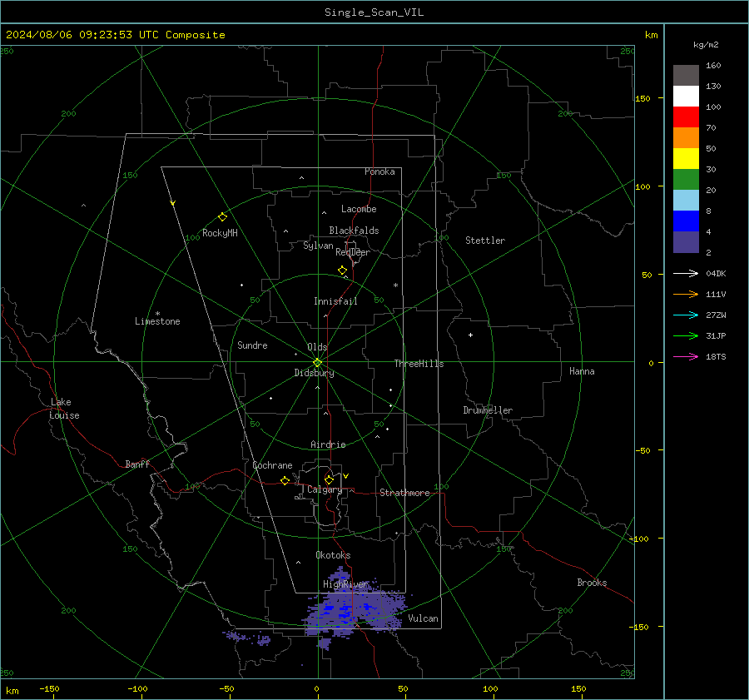The height and width of the screenshot is (700, 749).
Task: Click the Okotoks label
Action: (x=333, y=555)
